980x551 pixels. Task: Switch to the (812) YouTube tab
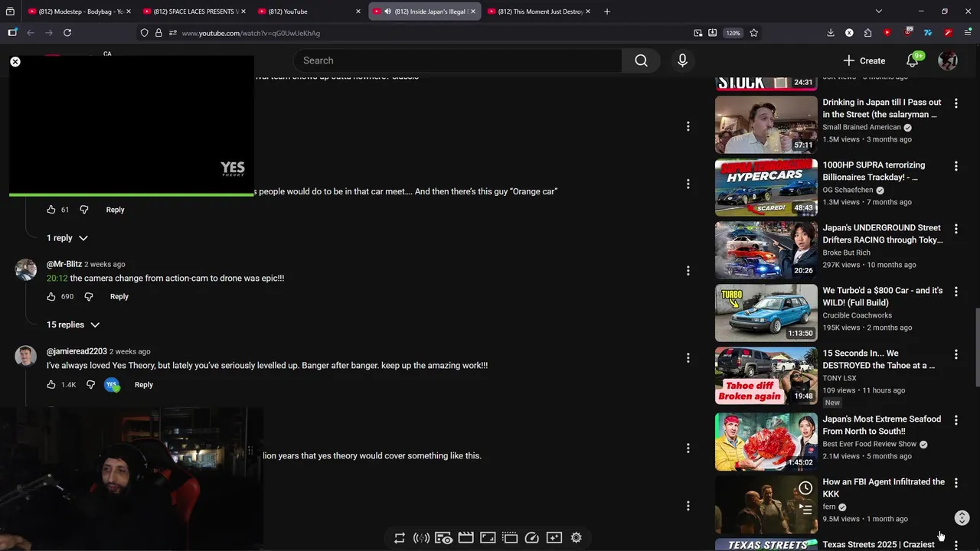[310, 11]
